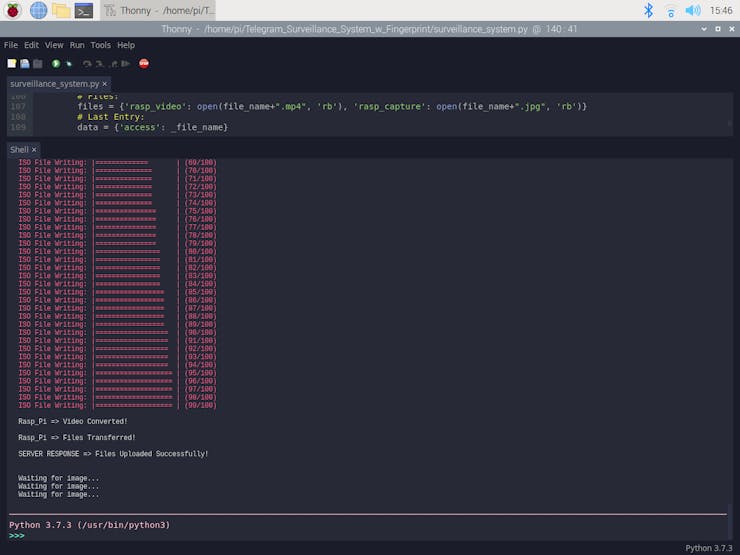Click the Open file toolbar icon

[x=25, y=64]
